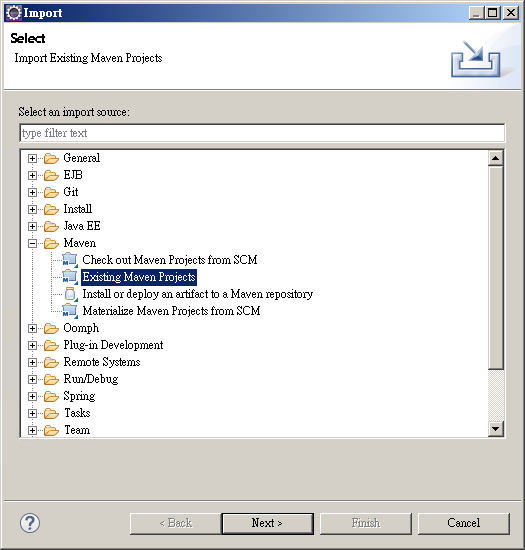Image resolution: width=525 pixels, height=550 pixels.
Task: Select the Install label
Action: pyautogui.click(x=78, y=209)
